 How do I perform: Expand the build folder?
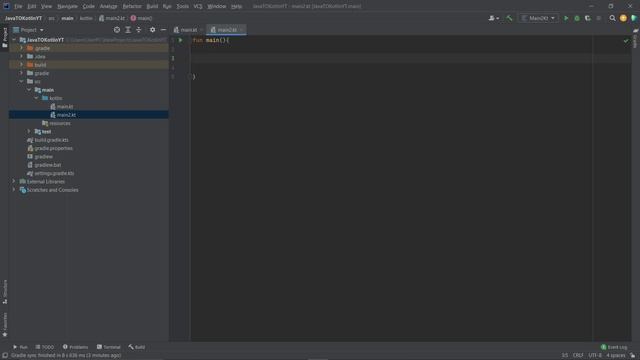(x=22, y=64)
